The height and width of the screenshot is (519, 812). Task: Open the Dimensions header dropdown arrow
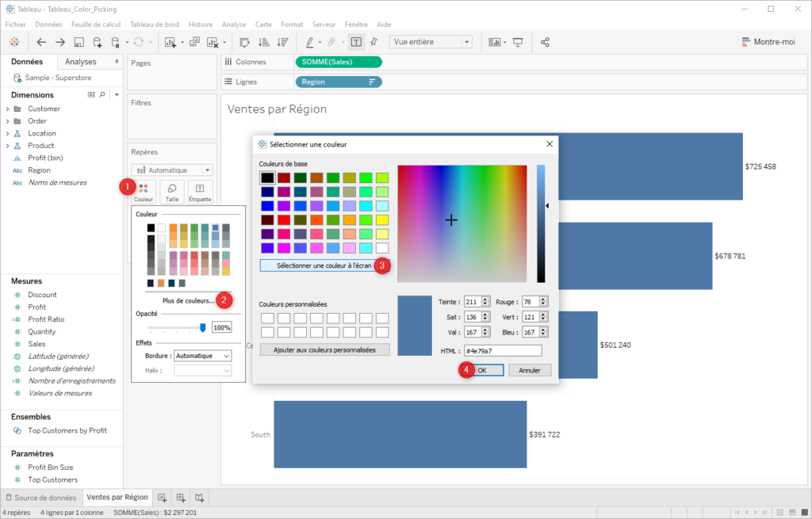click(x=117, y=95)
